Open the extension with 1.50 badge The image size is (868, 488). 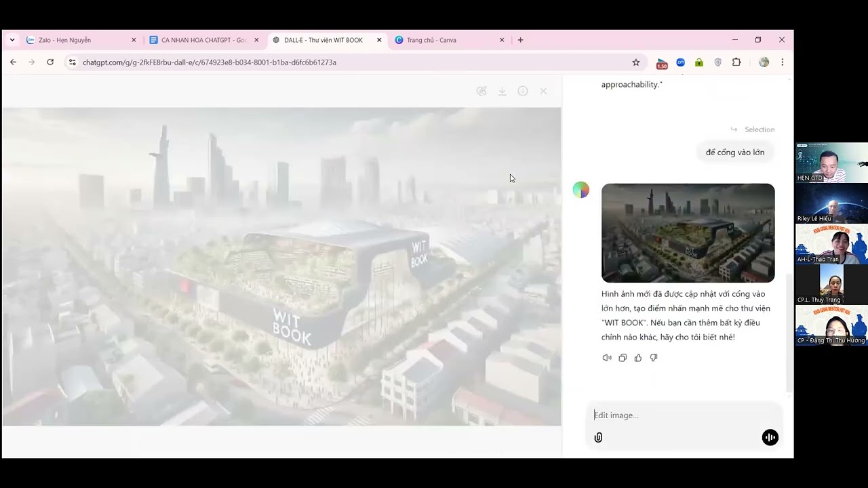(x=662, y=63)
